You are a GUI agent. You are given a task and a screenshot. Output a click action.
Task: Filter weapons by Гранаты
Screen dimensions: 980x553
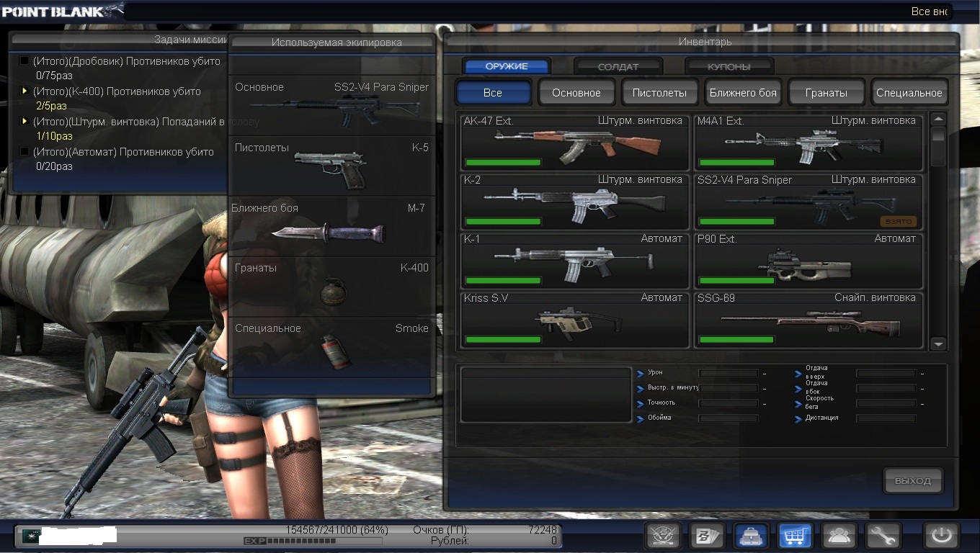(826, 93)
